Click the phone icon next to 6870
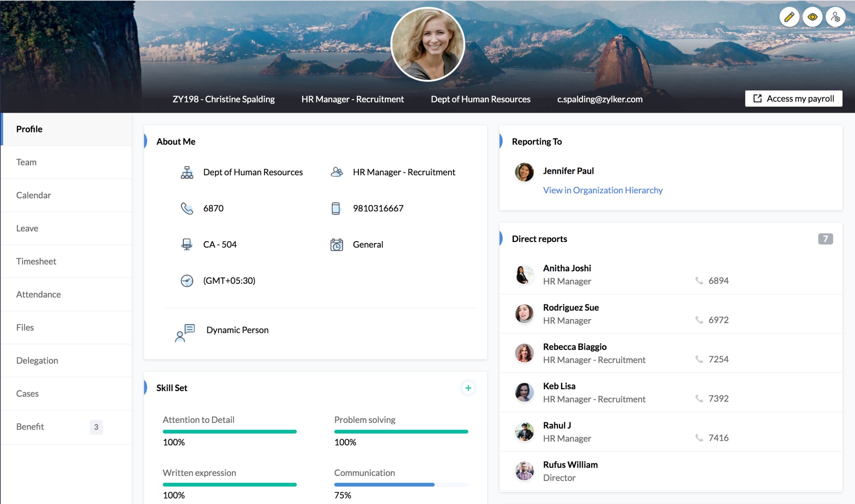Image resolution: width=855 pixels, height=504 pixels. (x=187, y=209)
